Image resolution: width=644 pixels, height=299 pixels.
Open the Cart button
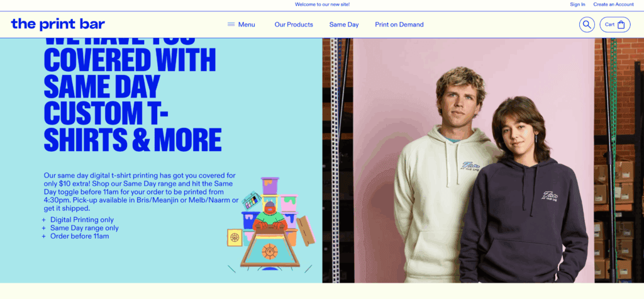[615, 25]
